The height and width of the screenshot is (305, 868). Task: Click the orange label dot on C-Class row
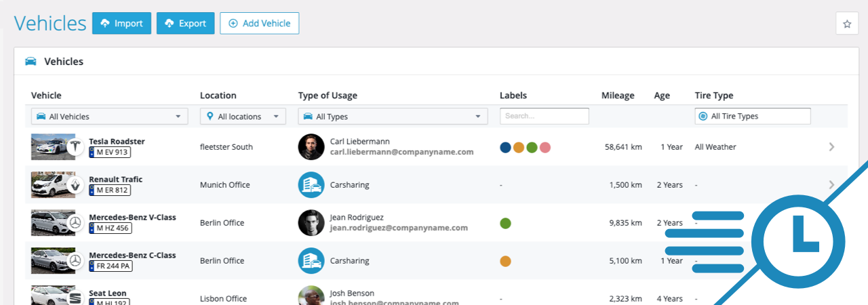tap(505, 261)
